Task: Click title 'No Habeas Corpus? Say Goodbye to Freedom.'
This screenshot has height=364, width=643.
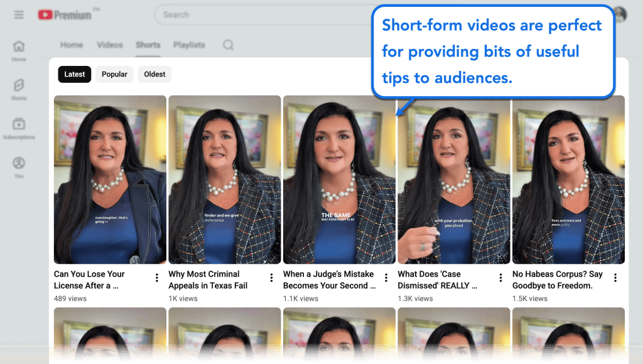Action: (558, 279)
